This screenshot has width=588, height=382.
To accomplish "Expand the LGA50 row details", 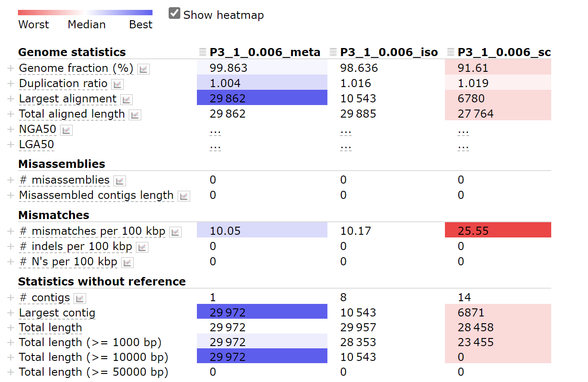I will pos(11,145).
